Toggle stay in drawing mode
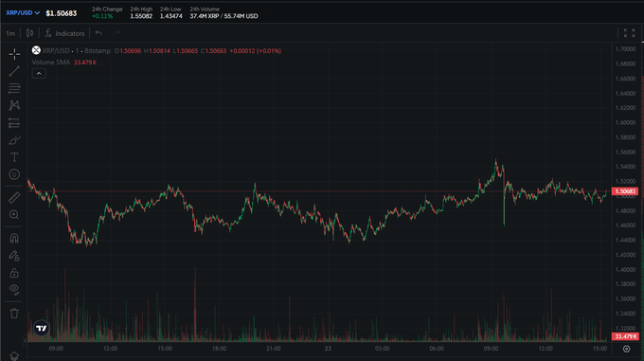 [14, 256]
